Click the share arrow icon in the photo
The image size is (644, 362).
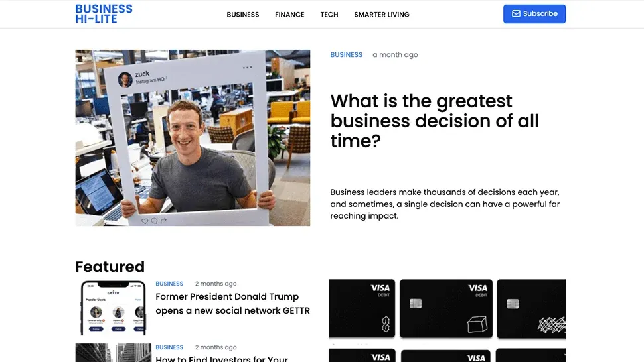(x=163, y=221)
